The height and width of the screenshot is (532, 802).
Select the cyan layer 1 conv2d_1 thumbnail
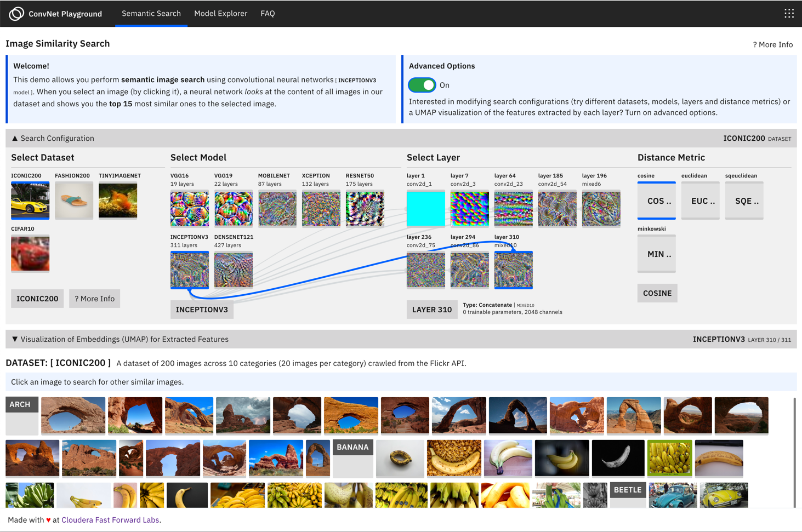425,208
